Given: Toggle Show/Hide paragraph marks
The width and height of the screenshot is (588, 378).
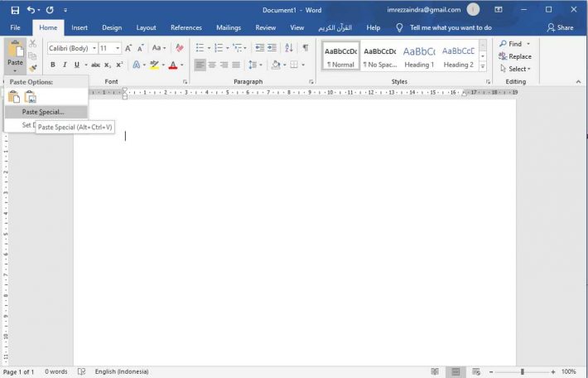Looking at the screenshot, I should [x=306, y=48].
